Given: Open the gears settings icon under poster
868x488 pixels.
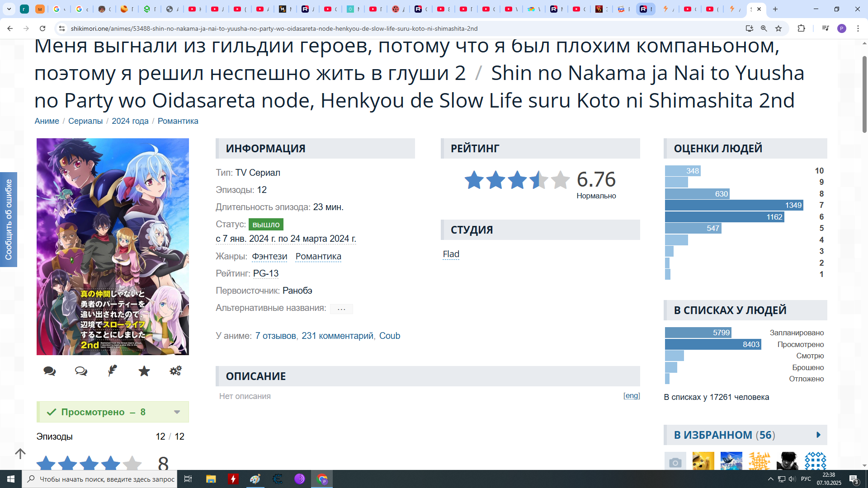Looking at the screenshot, I should click(175, 371).
